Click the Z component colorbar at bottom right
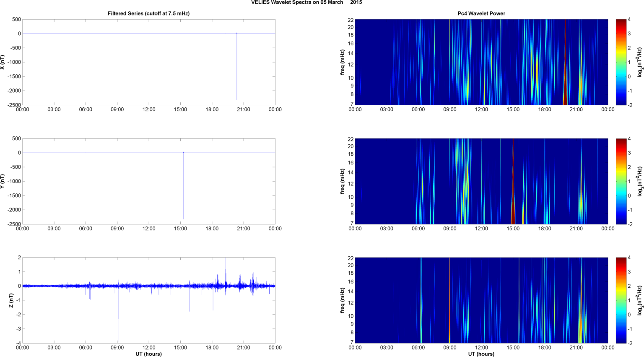Screen dimensions: 644x357 tap(621, 300)
